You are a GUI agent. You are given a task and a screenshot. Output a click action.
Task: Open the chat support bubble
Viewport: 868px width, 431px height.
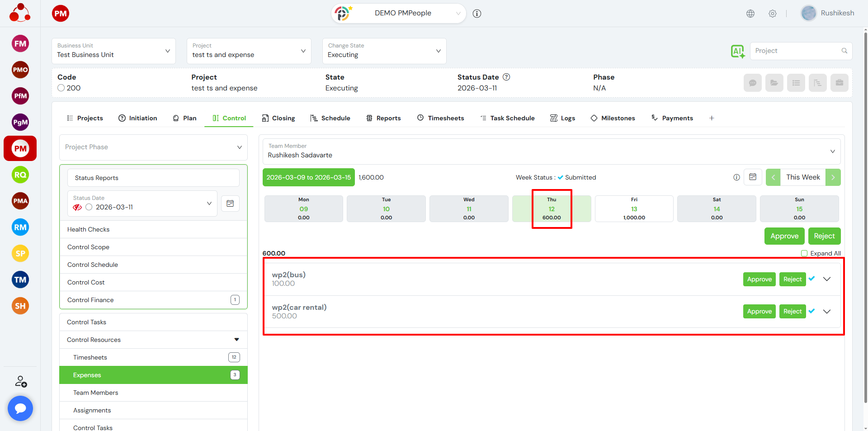point(20,408)
